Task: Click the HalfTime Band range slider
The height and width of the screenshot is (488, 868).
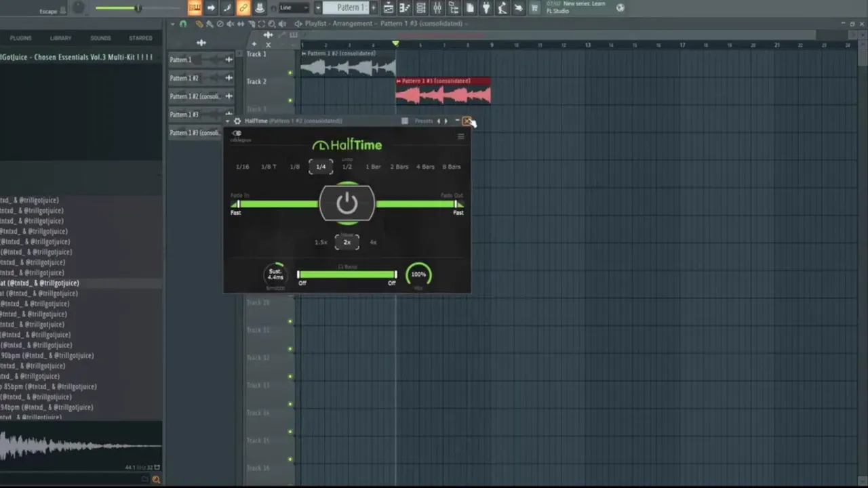Action: coord(347,274)
